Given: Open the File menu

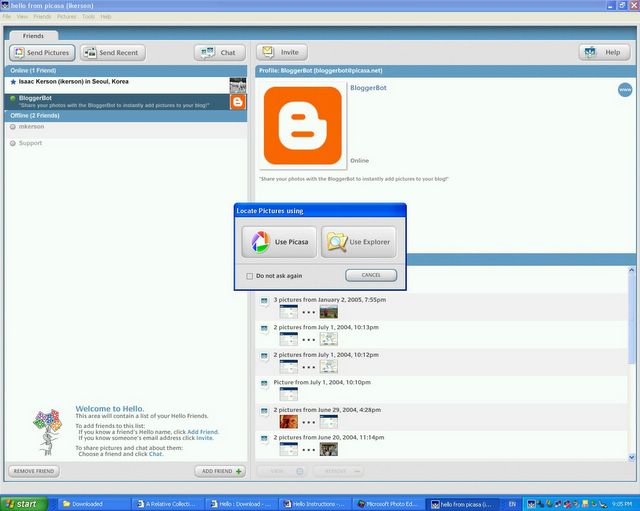Looking at the screenshot, I should coord(7,17).
